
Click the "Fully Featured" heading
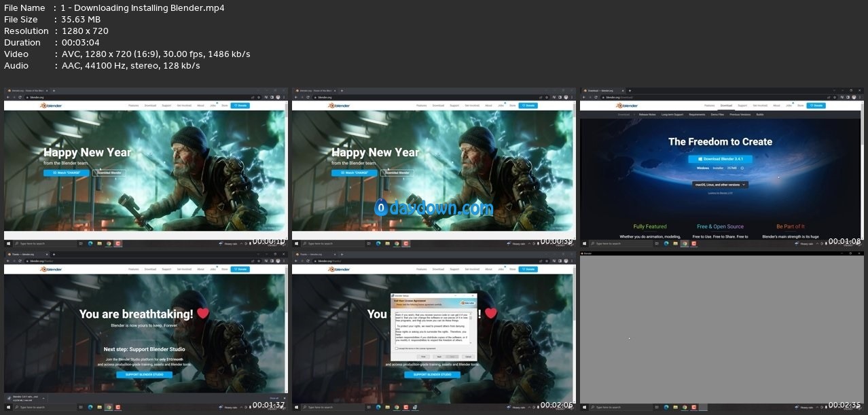650,227
